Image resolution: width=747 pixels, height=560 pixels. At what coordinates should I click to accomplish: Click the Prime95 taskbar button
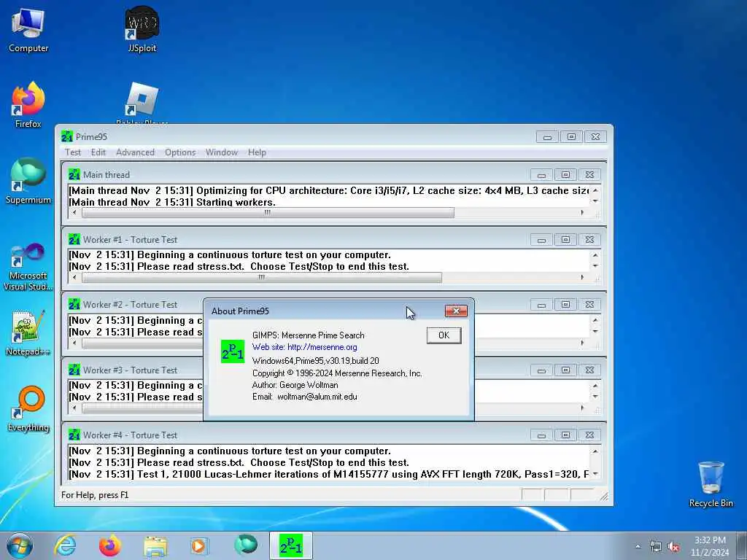[290, 545]
